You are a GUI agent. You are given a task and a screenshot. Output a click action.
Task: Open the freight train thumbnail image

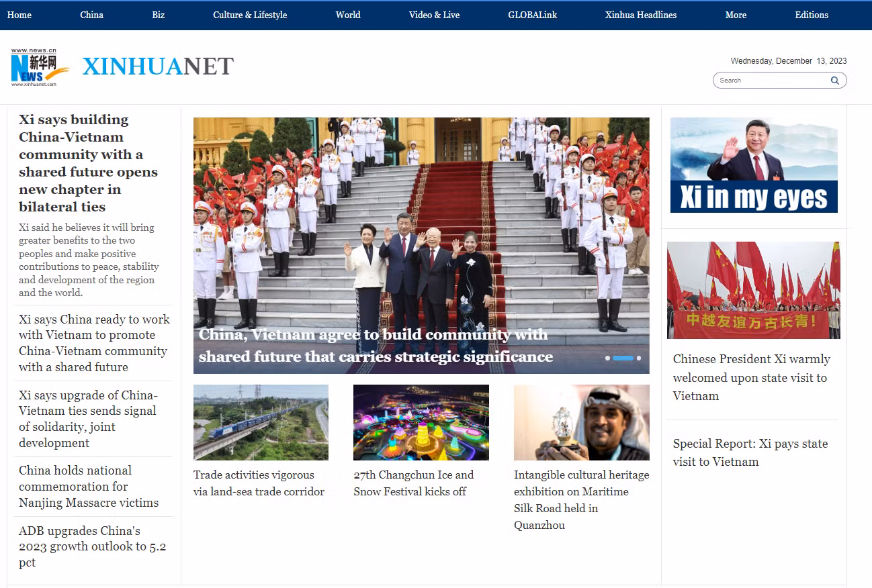tap(261, 422)
